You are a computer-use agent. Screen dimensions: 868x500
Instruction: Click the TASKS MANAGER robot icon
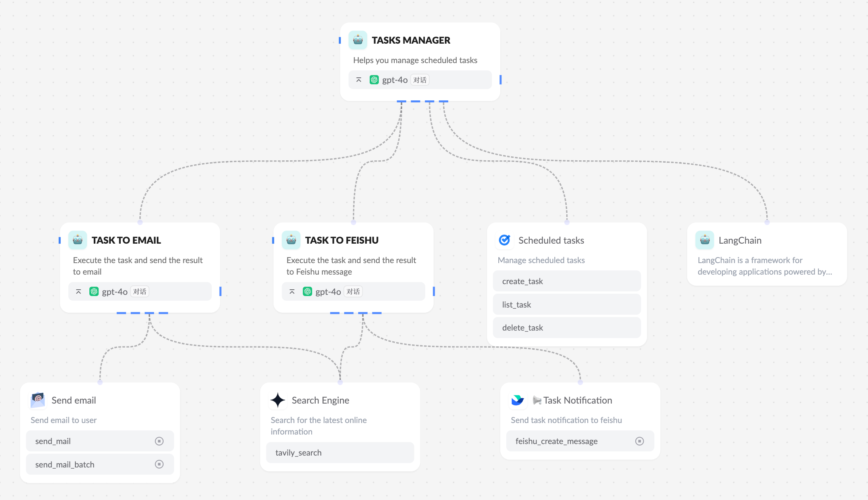point(358,40)
